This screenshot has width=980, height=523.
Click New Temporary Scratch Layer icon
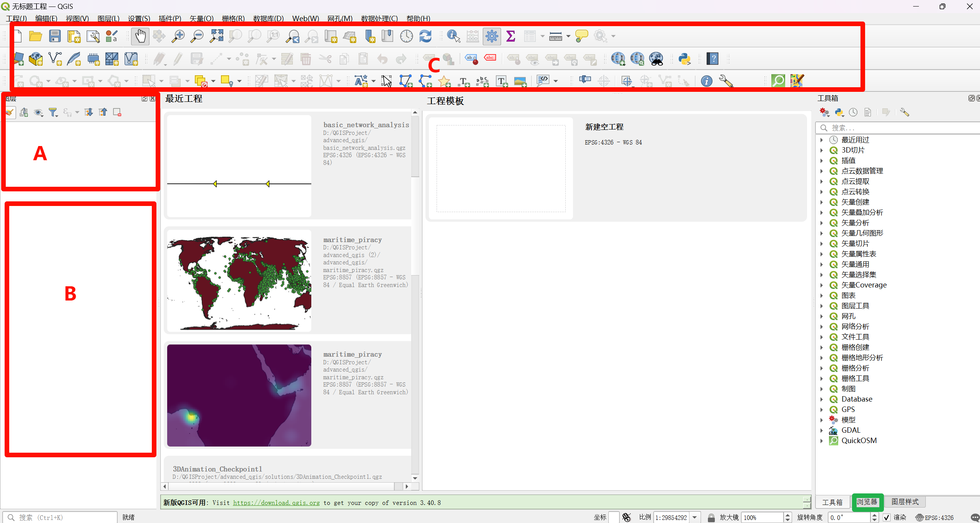pyautogui.click(x=93, y=59)
